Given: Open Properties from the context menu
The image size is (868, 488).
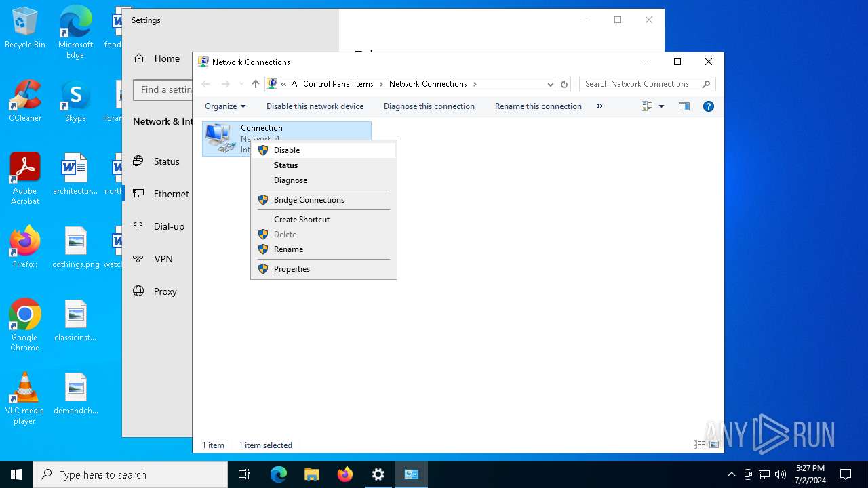Looking at the screenshot, I should click(323, 269).
